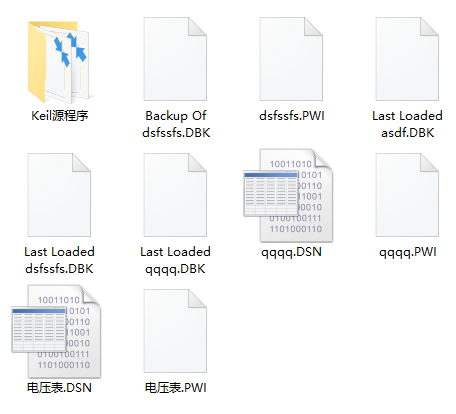456x414 pixels.
Task: Click the qqqq.DSN filename label
Action: (x=291, y=252)
